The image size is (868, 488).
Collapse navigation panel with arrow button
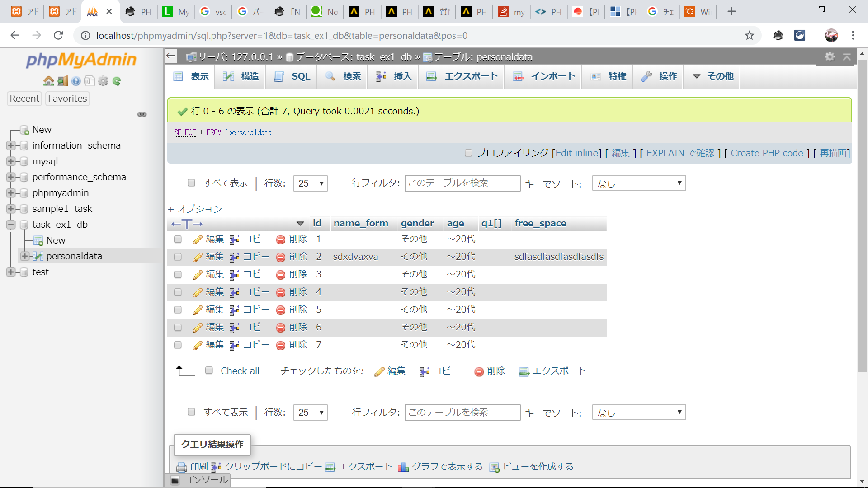(x=170, y=56)
